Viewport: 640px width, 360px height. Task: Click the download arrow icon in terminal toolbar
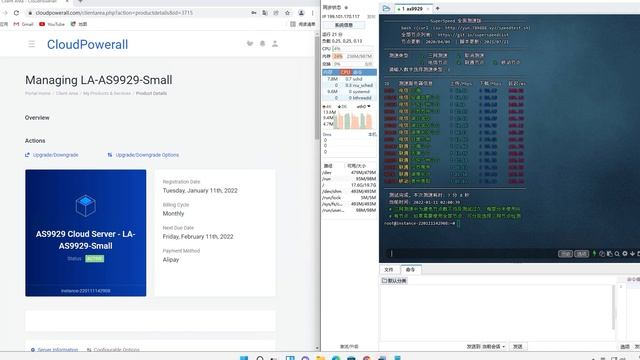tap(632, 254)
